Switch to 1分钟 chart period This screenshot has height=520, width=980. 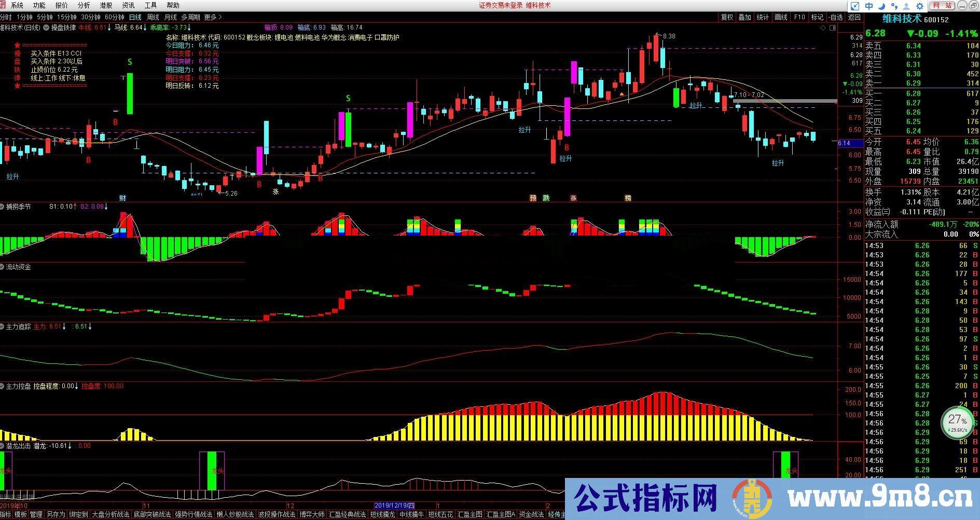point(24,17)
